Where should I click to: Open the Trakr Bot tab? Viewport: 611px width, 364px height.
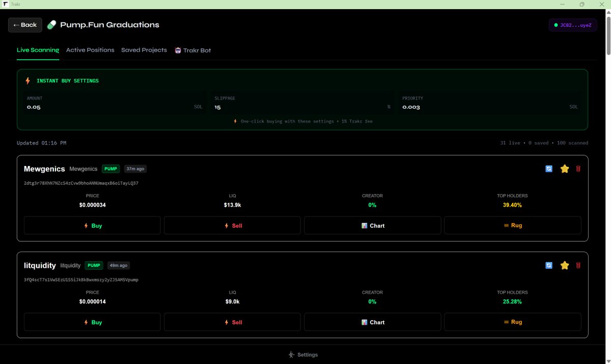click(192, 50)
